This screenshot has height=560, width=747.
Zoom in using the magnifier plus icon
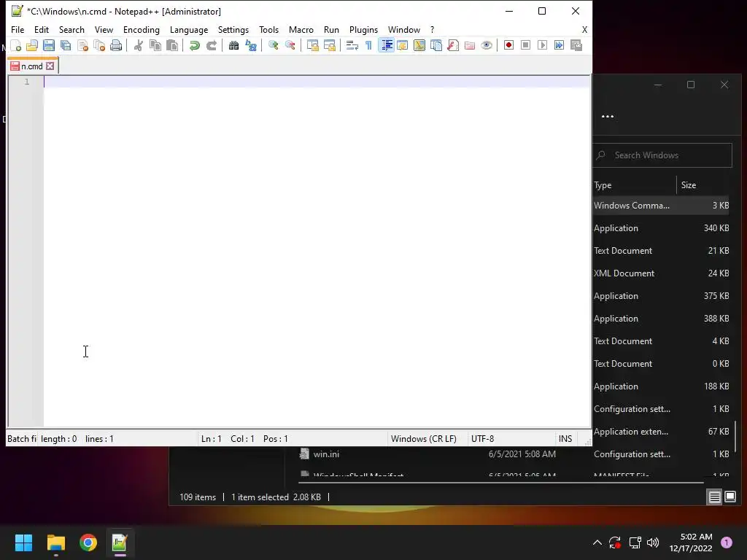click(273, 45)
